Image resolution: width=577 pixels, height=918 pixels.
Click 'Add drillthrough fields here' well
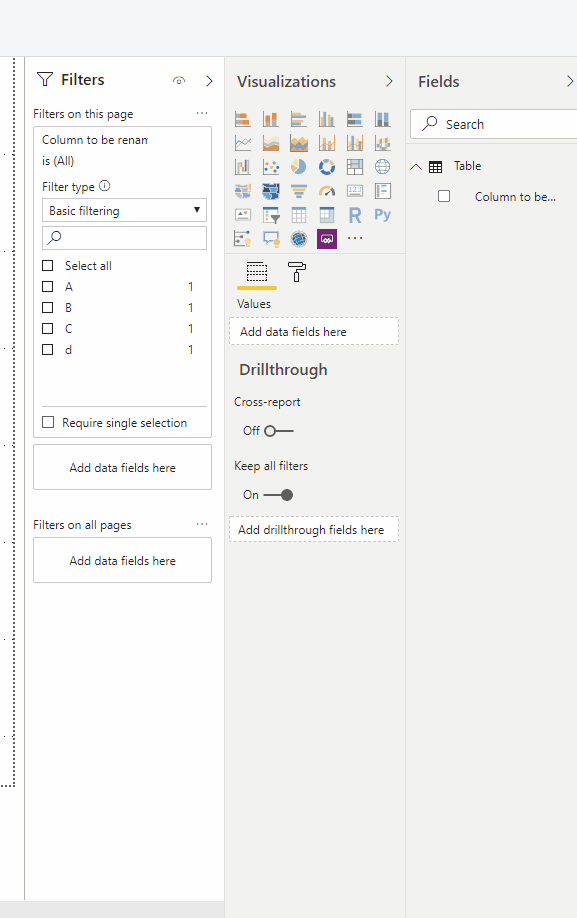tap(314, 529)
